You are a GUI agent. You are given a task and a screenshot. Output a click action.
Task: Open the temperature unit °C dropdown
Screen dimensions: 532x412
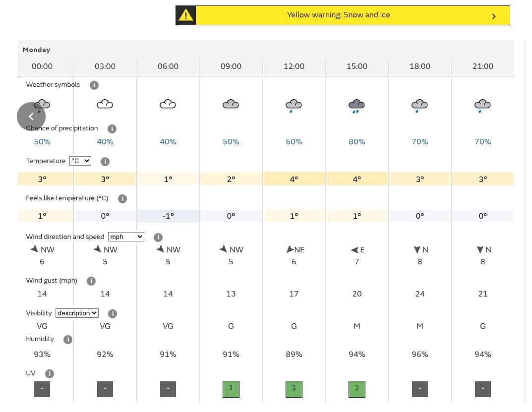[80, 161]
